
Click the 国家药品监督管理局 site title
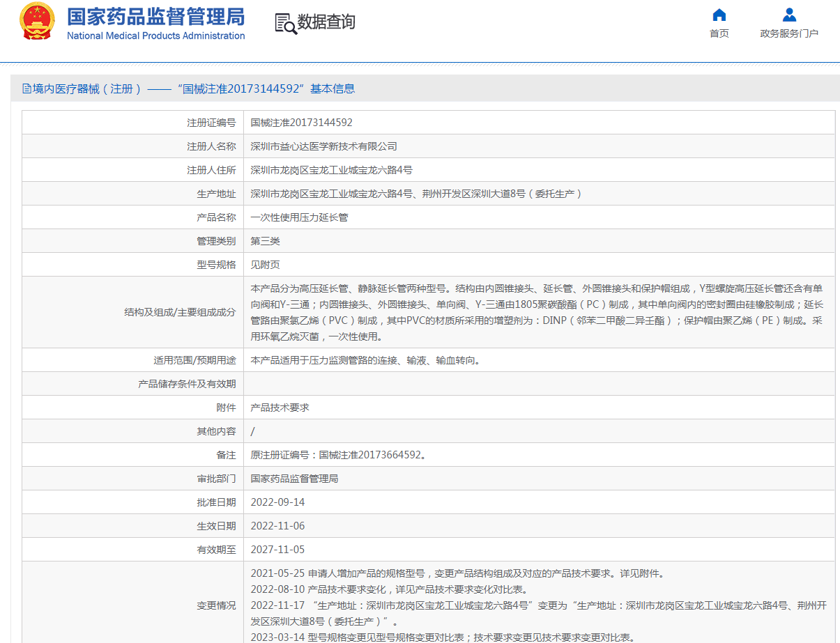[155, 16]
